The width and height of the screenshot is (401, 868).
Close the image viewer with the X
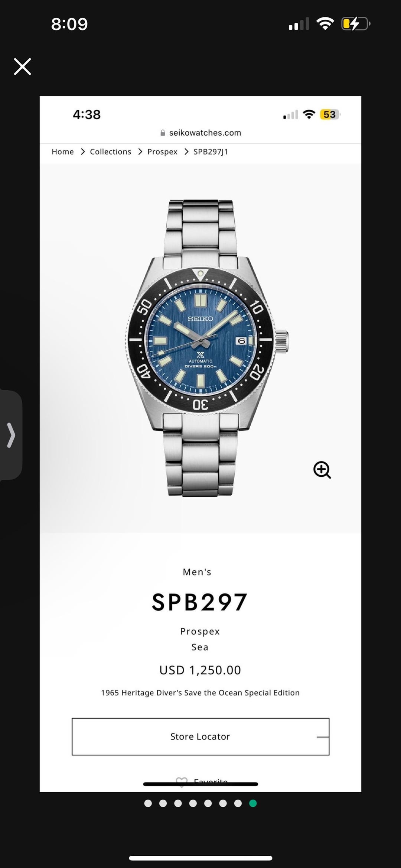[22, 67]
